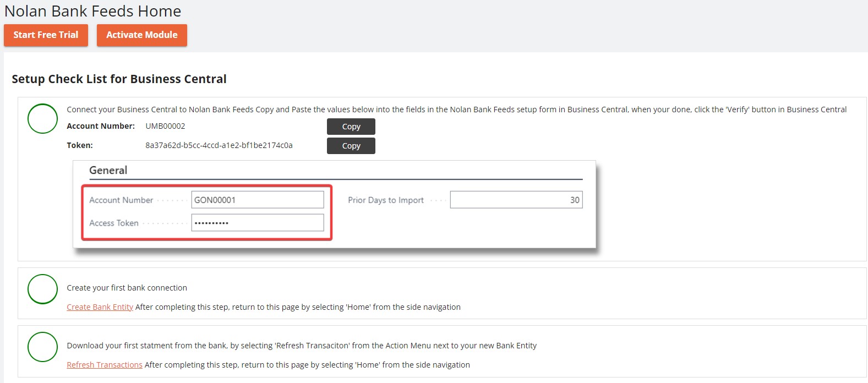Toggle the bank connection step circle

(42, 289)
